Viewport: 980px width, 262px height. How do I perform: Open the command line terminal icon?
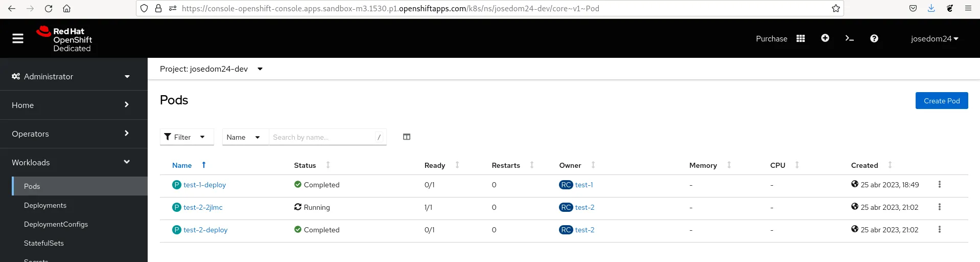click(x=849, y=38)
